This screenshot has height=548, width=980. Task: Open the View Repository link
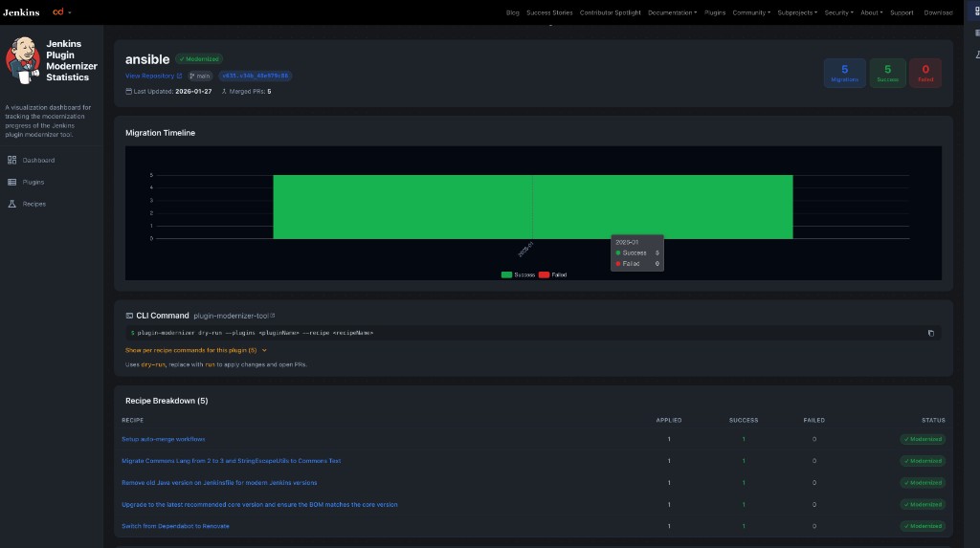coord(153,76)
